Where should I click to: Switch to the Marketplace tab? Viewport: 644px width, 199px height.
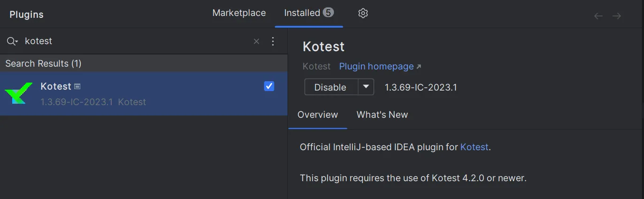239,13
